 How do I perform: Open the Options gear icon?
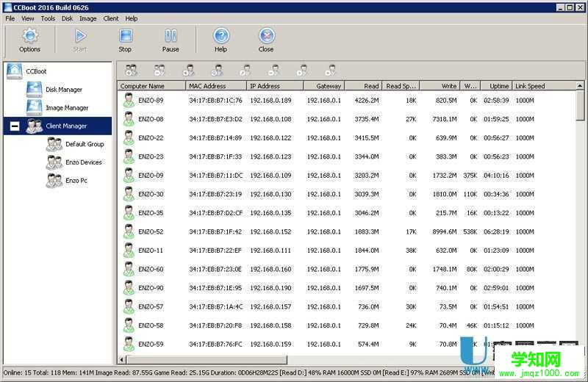pyautogui.click(x=29, y=36)
